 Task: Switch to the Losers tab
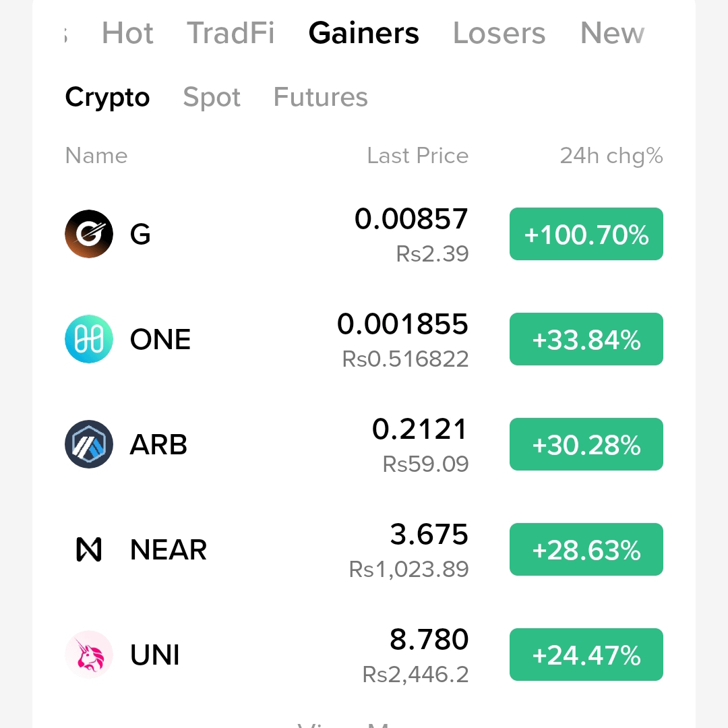pos(499,33)
